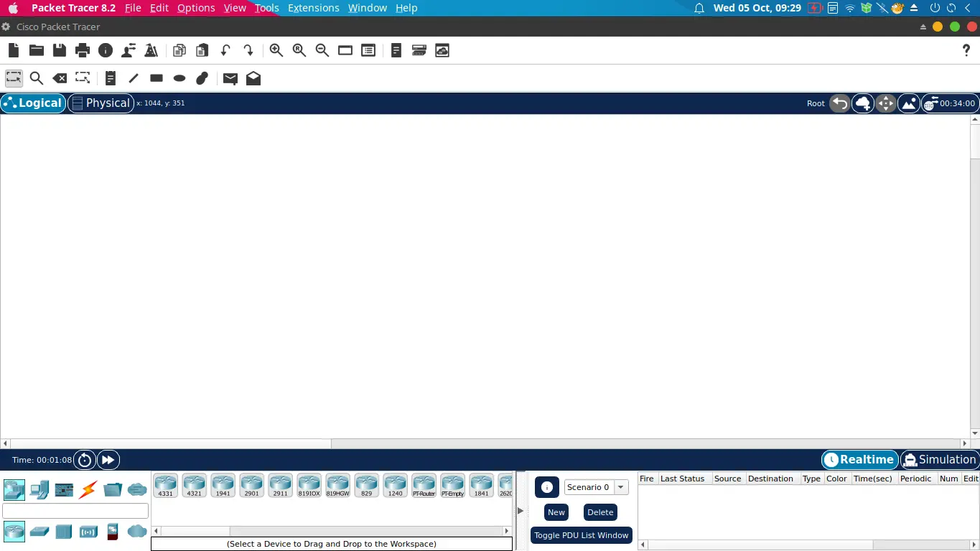Save the project with the floppy icon

pyautogui.click(x=60, y=50)
